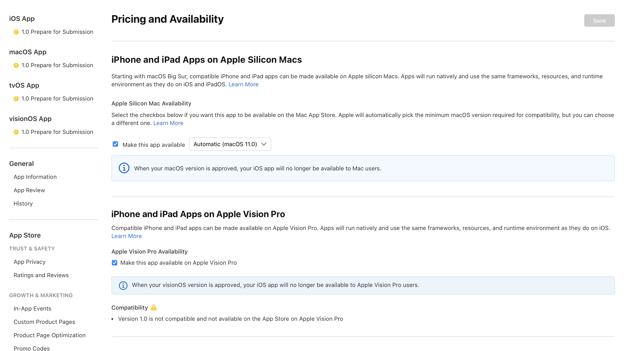Screen dimensions: 644x351
Task: Click the tvOS App pending status icon
Action: pos(16,99)
